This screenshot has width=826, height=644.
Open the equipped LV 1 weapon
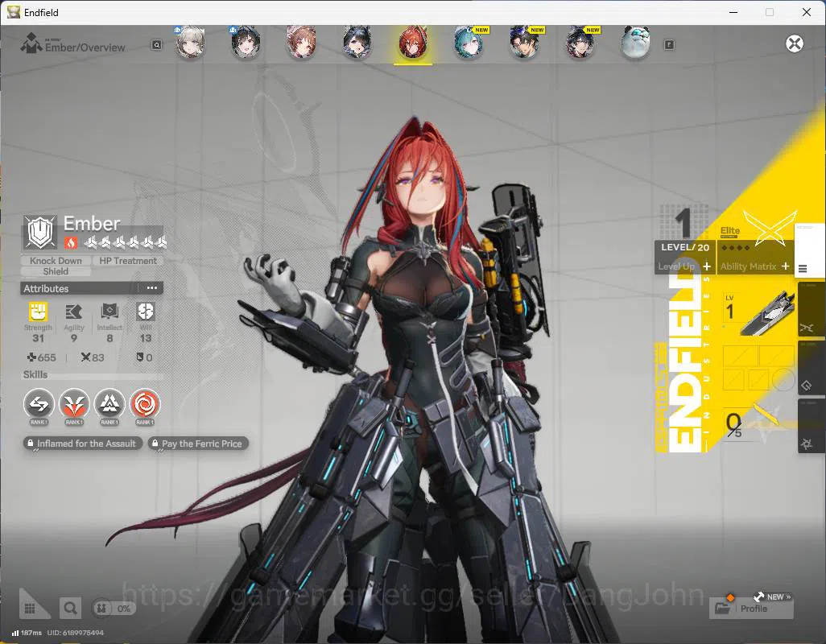(758, 313)
